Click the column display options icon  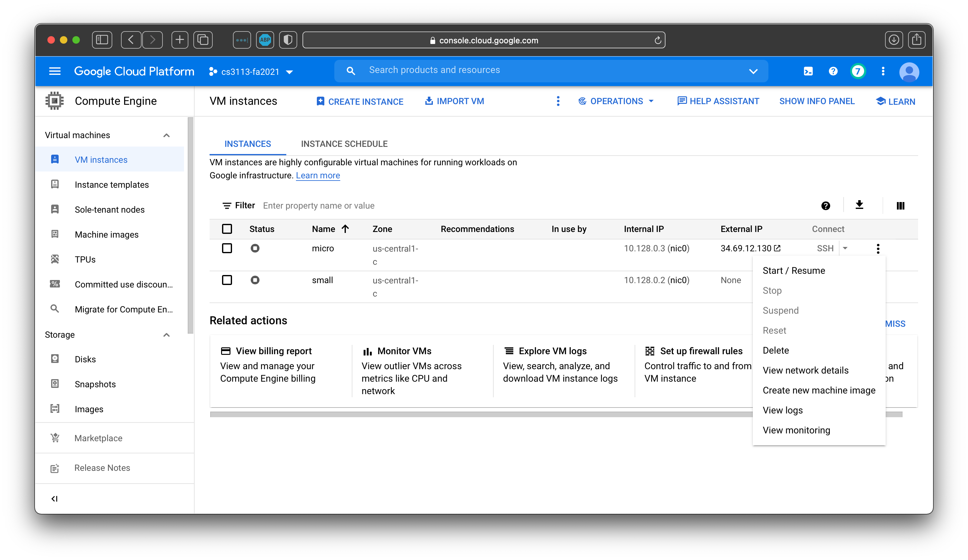click(x=900, y=206)
